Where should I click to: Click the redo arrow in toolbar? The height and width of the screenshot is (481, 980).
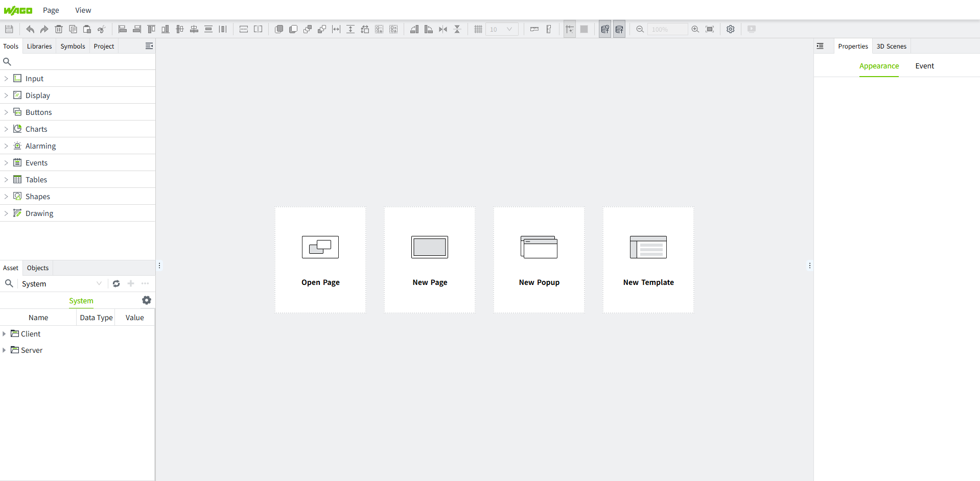[x=44, y=29]
